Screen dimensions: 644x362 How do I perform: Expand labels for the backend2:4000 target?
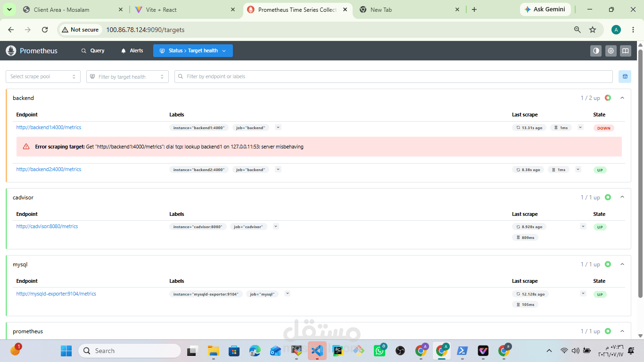[x=278, y=170]
